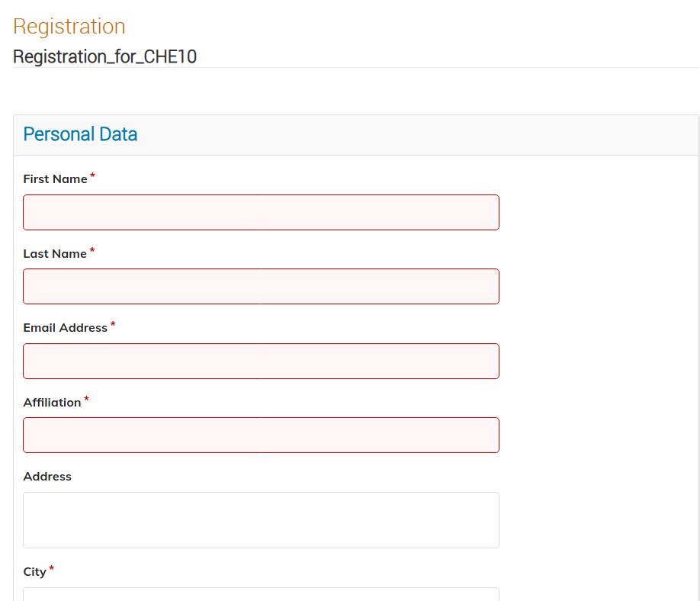The width and height of the screenshot is (700, 601).
Task: Click the required asterisk beside City
Action: (x=51, y=568)
